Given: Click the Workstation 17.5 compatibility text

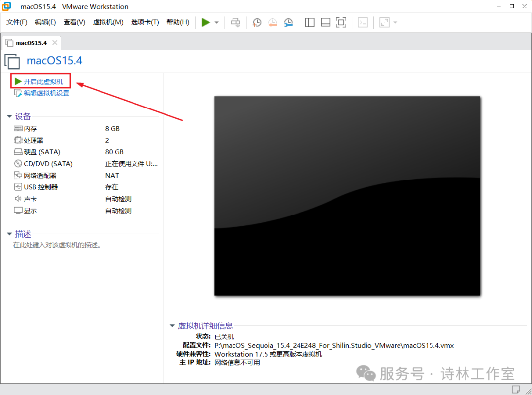Looking at the screenshot, I should coord(268,354).
